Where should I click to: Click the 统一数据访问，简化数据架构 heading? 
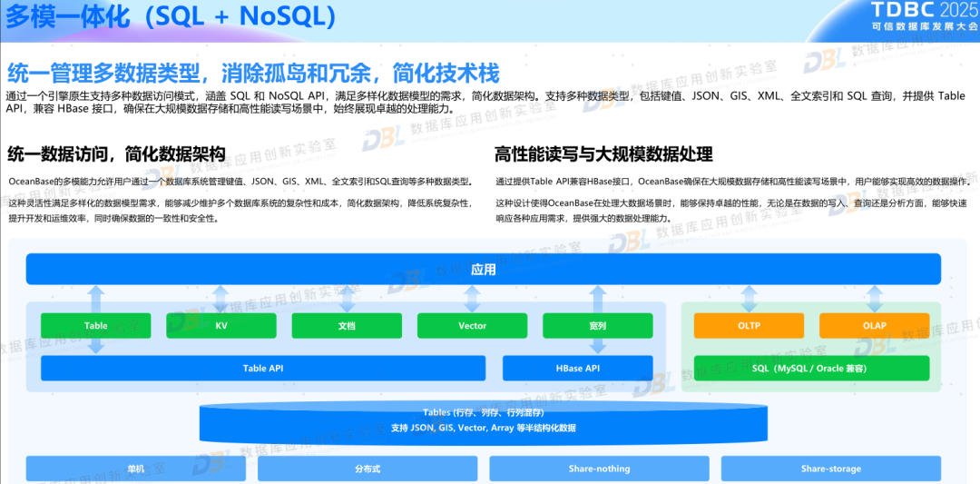[x=116, y=154]
